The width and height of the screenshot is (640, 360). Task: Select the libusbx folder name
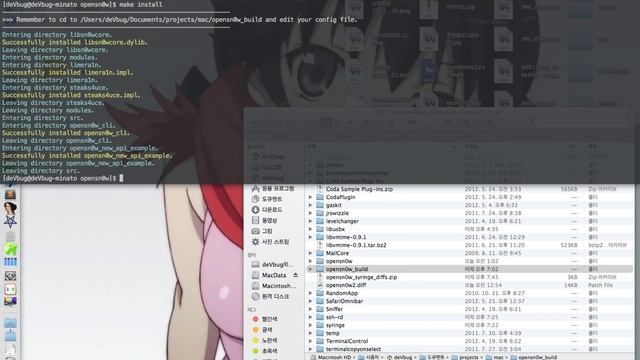(x=335, y=229)
